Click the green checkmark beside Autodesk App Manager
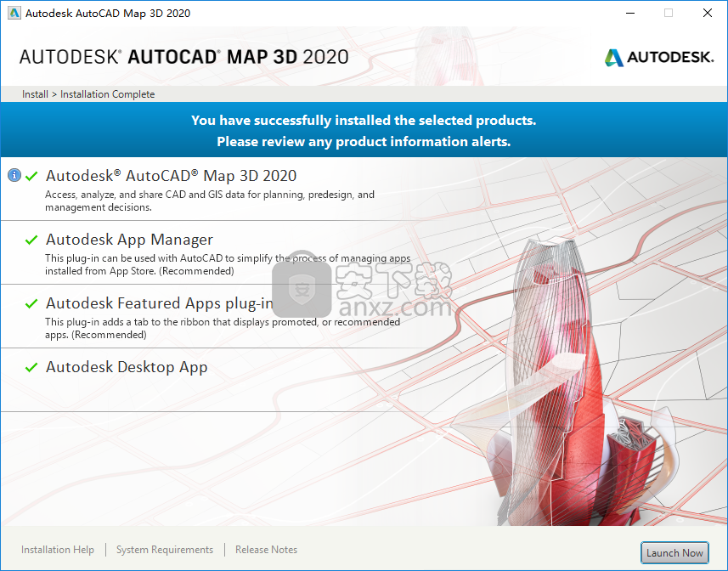The width and height of the screenshot is (728, 571). (x=31, y=240)
